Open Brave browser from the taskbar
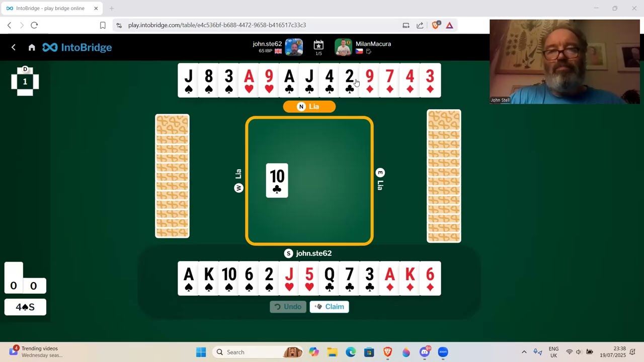The image size is (644, 362). pos(387,352)
